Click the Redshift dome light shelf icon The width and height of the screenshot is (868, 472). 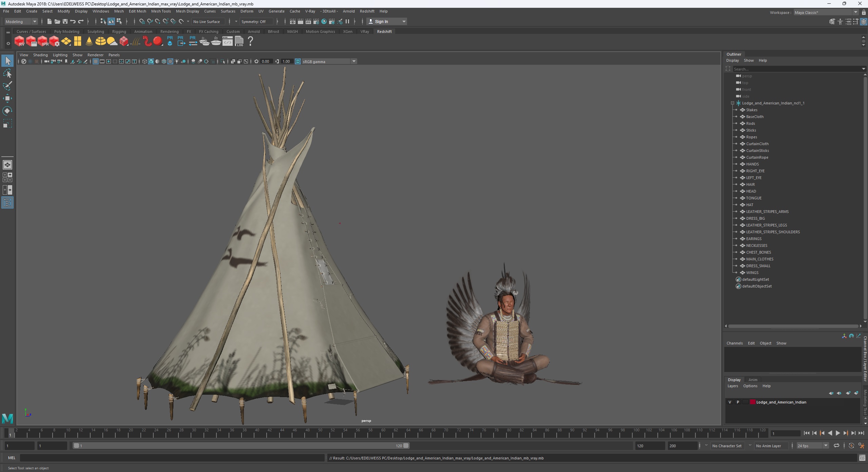coord(100,41)
